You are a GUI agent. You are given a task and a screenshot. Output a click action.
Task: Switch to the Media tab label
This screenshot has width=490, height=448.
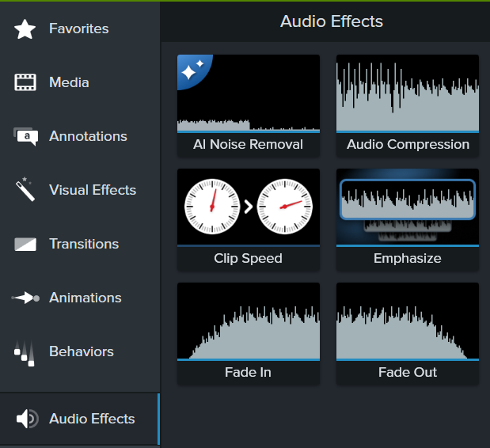(x=69, y=83)
